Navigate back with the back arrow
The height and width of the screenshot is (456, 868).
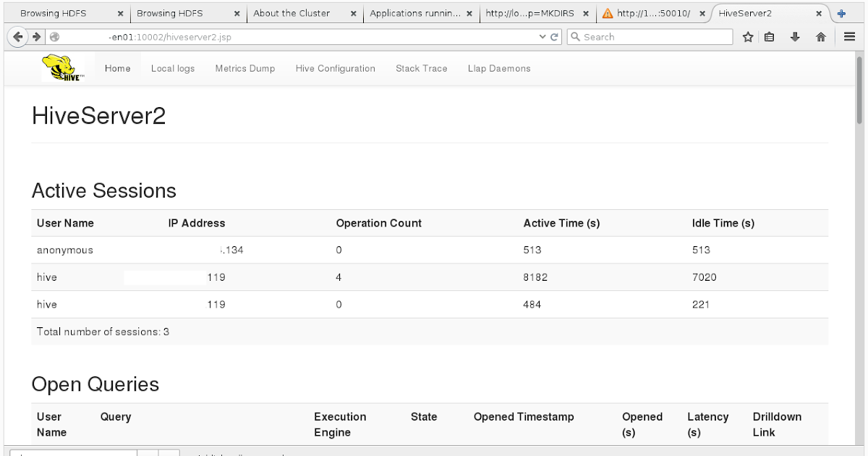[x=17, y=36]
